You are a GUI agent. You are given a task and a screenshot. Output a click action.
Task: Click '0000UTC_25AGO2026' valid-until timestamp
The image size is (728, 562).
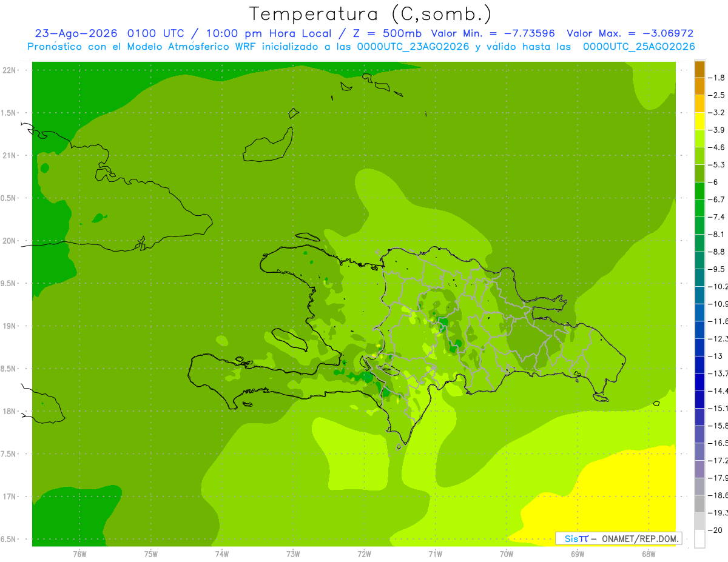639,47
